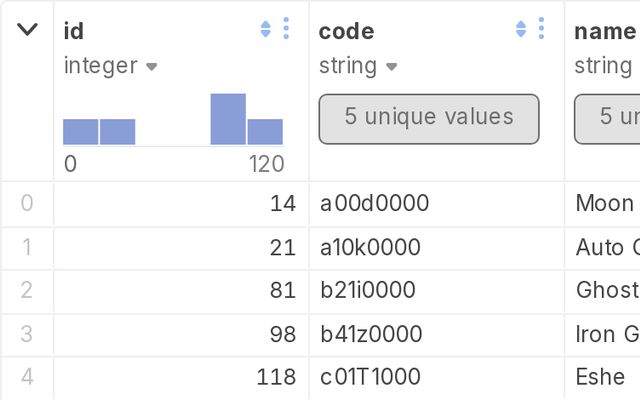Click the name cell reading Moon

(x=604, y=204)
